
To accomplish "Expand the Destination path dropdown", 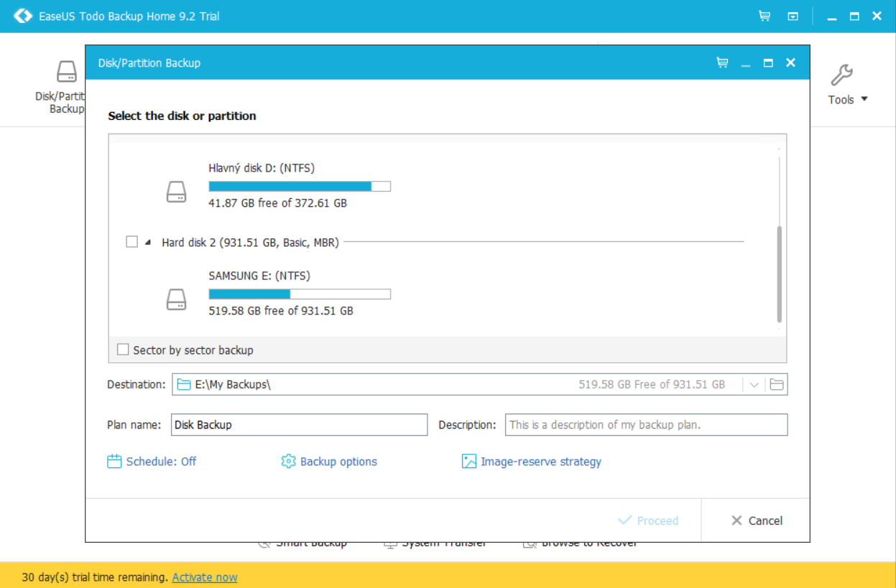I will (x=754, y=385).
